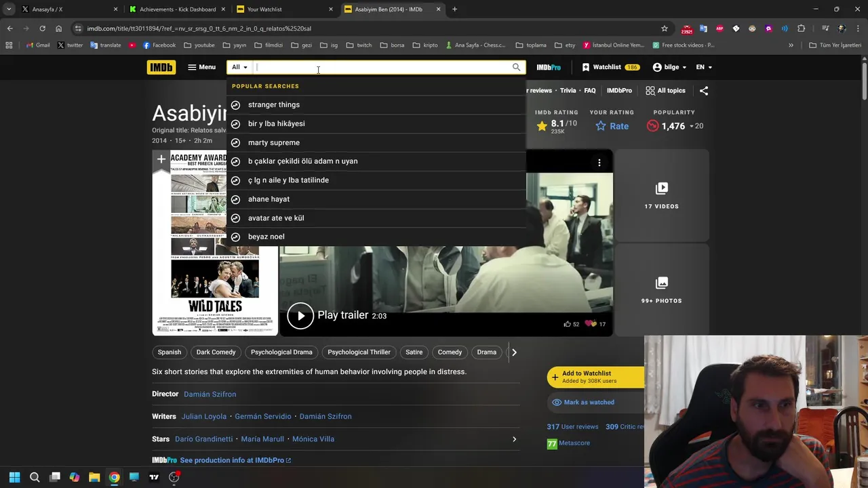Add poster to watchlist with plus ribbon
Screen dimensions: 868x488
click(161, 159)
